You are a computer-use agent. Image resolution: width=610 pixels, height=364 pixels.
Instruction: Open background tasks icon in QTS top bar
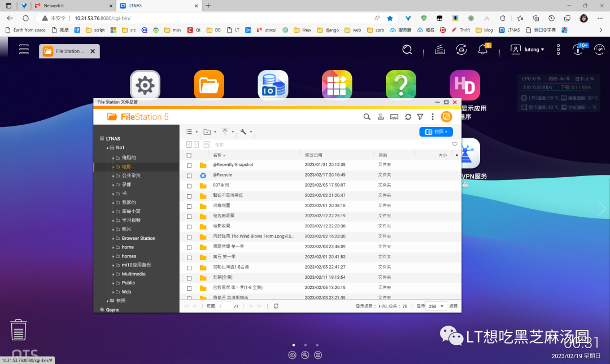[440, 50]
